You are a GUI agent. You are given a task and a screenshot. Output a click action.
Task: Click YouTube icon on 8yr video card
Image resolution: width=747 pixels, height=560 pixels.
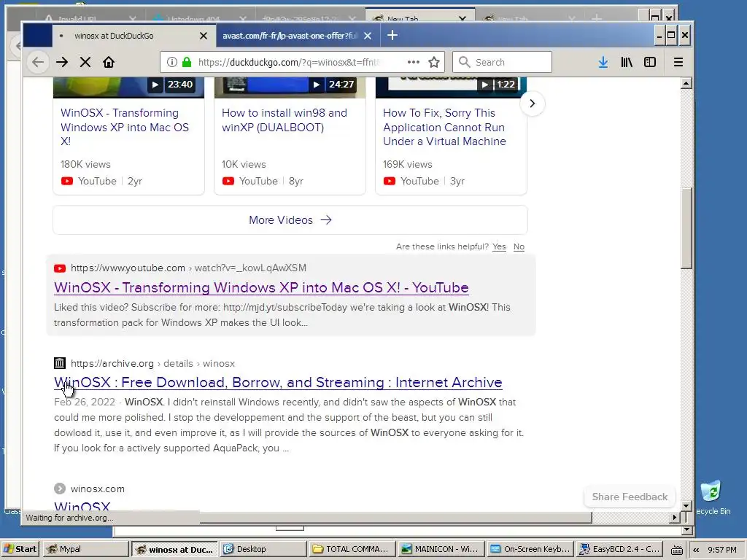[x=228, y=181]
